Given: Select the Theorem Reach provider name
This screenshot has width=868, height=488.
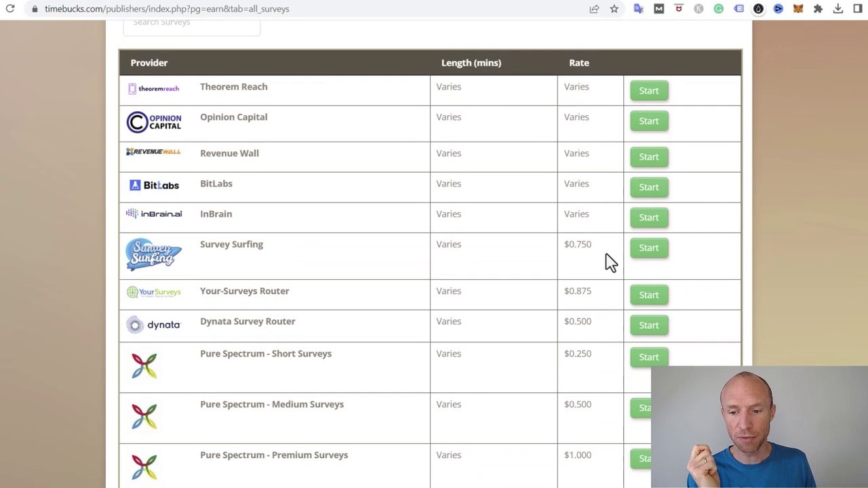Looking at the screenshot, I should pyautogui.click(x=233, y=87).
